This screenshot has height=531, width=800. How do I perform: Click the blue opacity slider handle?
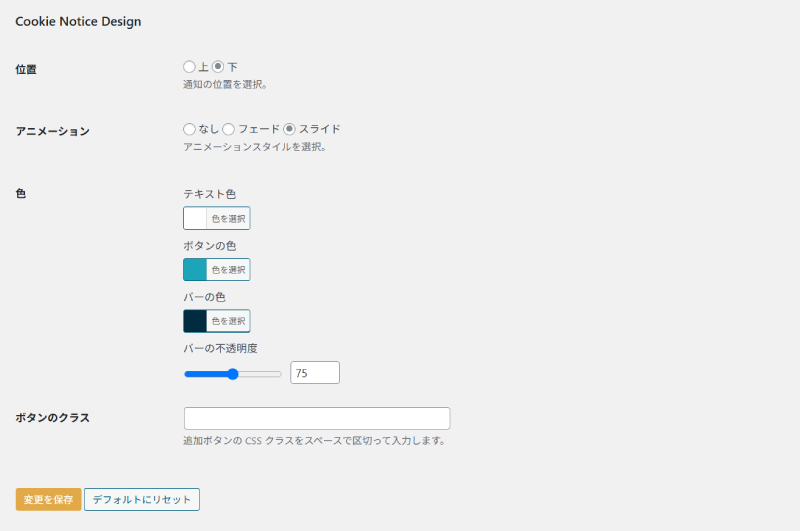coord(233,374)
